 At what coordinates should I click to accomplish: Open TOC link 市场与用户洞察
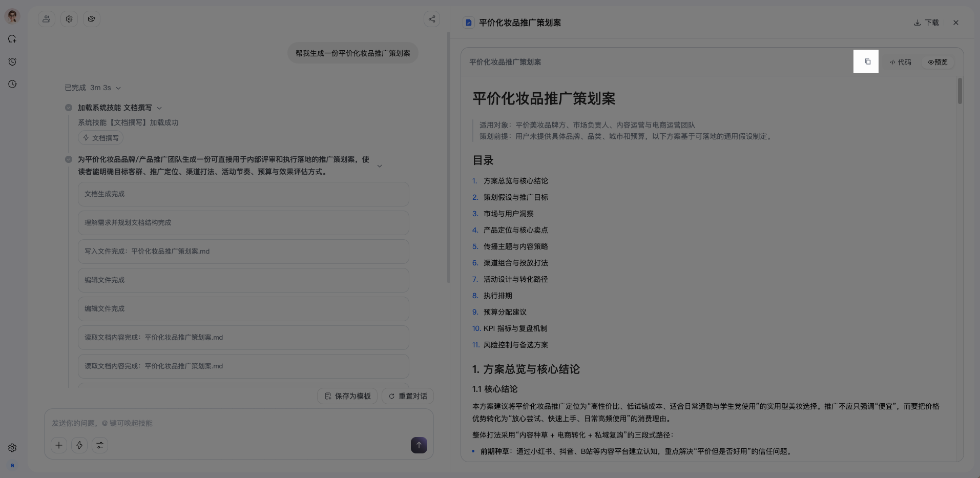508,214
